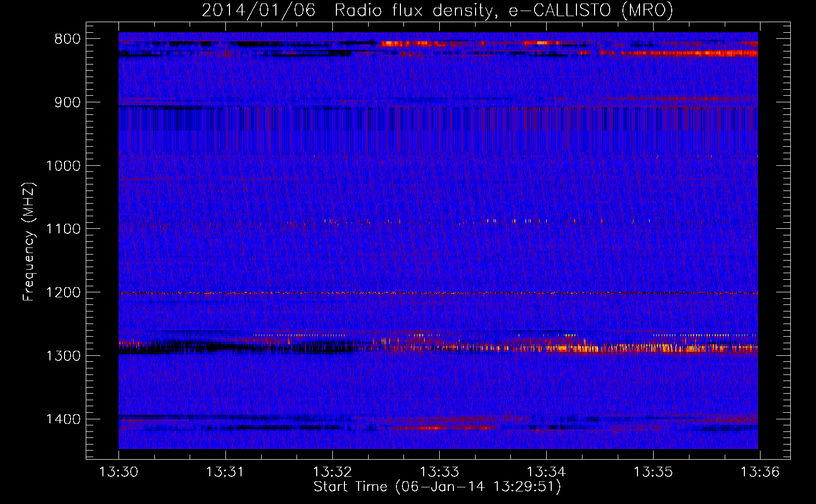Click the plot title '2014/01/06 Radio flux density, e-CALLISTO (MRO)'

coord(437,10)
